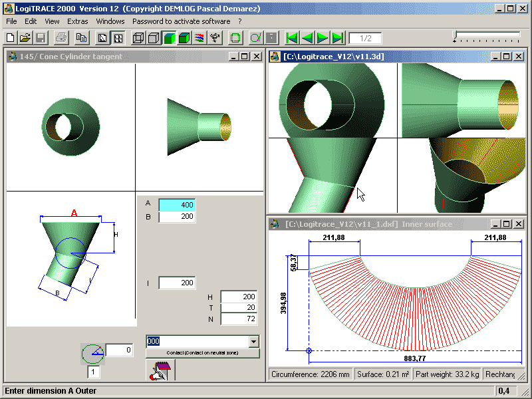Click the Part weight: 33.2 kg status cell
The width and height of the screenshot is (532, 399).
pos(447,374)
